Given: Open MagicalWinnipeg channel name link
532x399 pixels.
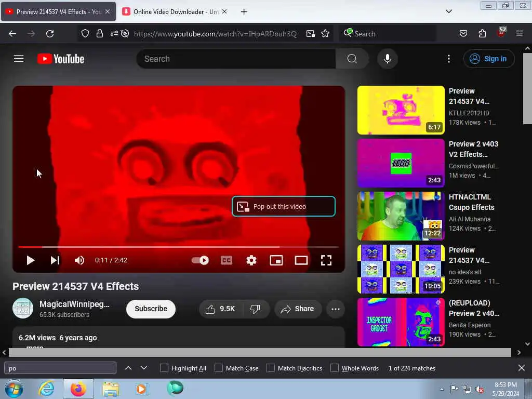Looking at the screenshot, I should pos(74,304).
